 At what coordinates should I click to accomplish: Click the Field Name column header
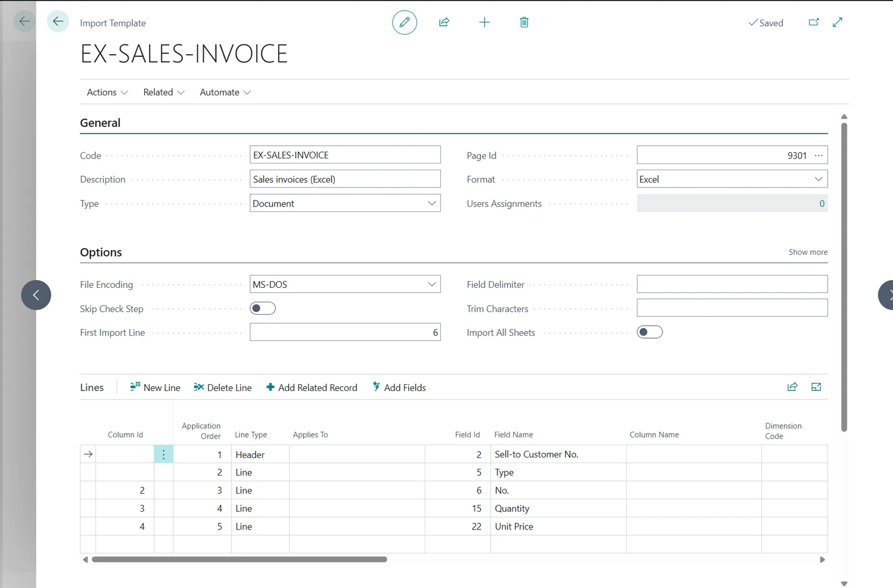513,435
